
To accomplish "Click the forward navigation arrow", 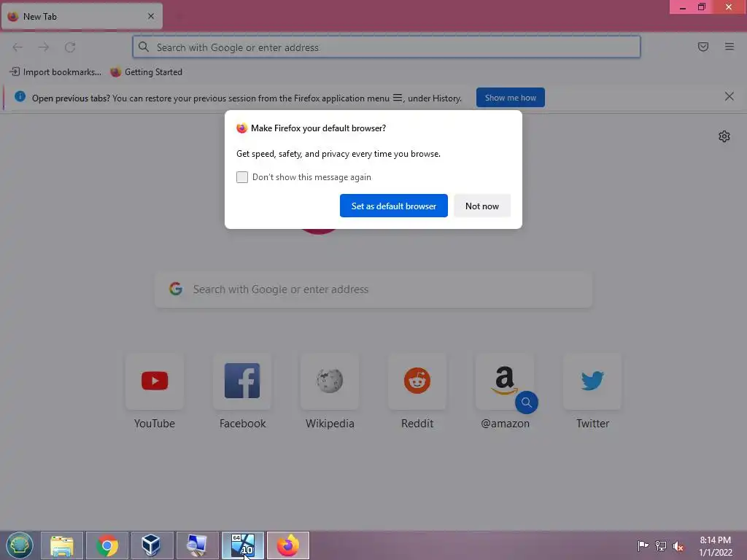I will 44,47.
